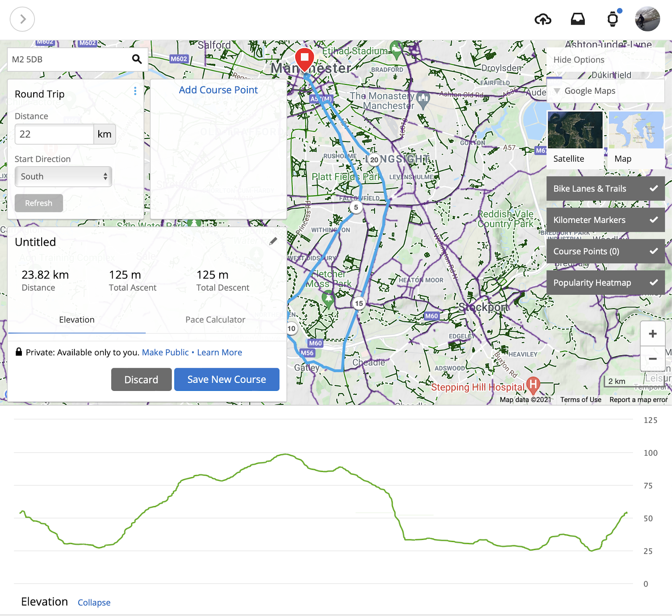Screen dimensions: 672x616
Task: Click the Learn More link
Action: [220, 352]
